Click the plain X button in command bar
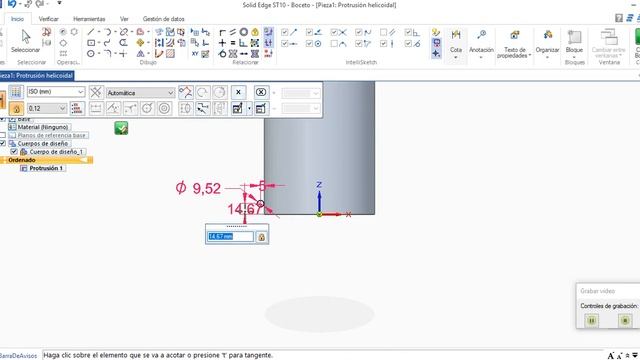The image size is (640, 360). coord(238,92)
